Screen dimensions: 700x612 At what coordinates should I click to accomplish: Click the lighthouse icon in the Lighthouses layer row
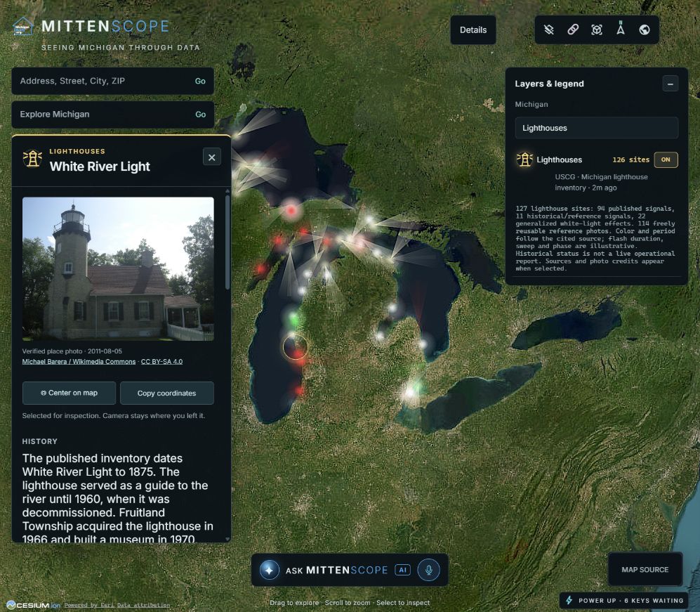pyautogui.click(x=524, y=159)
